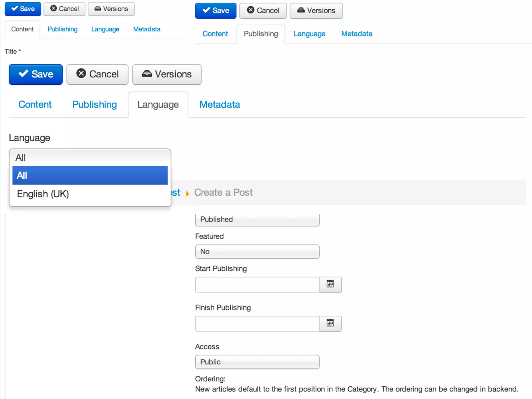The image size is (532, 399).
Task: Open the Featured dropdown showing No
Action: [257, 251]
